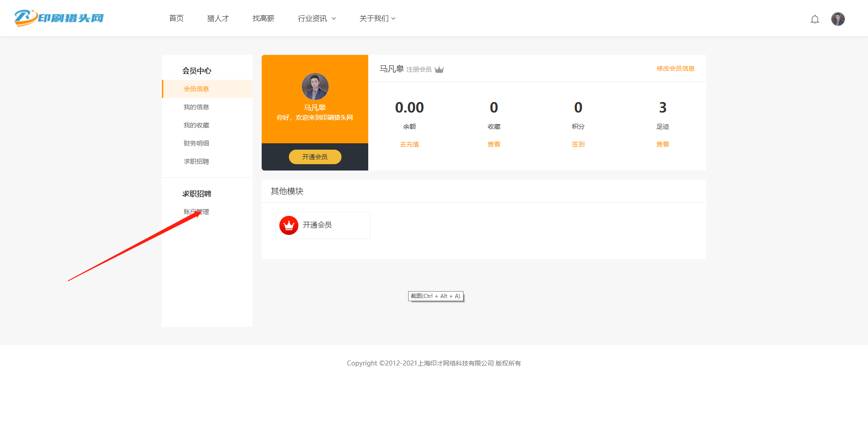
Task: Click 签到 link under 积分
Action: 578,144
